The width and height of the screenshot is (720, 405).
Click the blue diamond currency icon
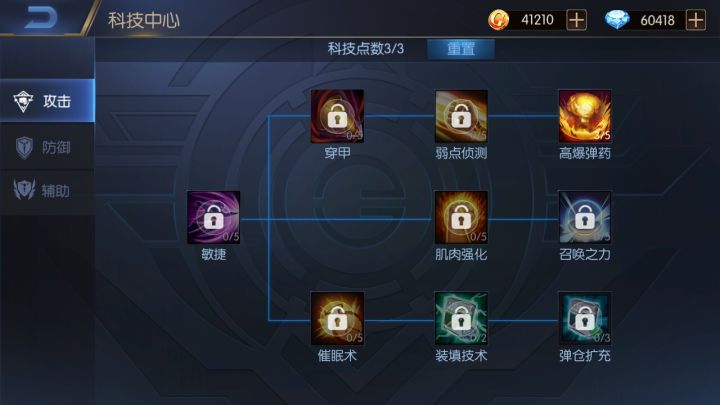tap(617, 20)
